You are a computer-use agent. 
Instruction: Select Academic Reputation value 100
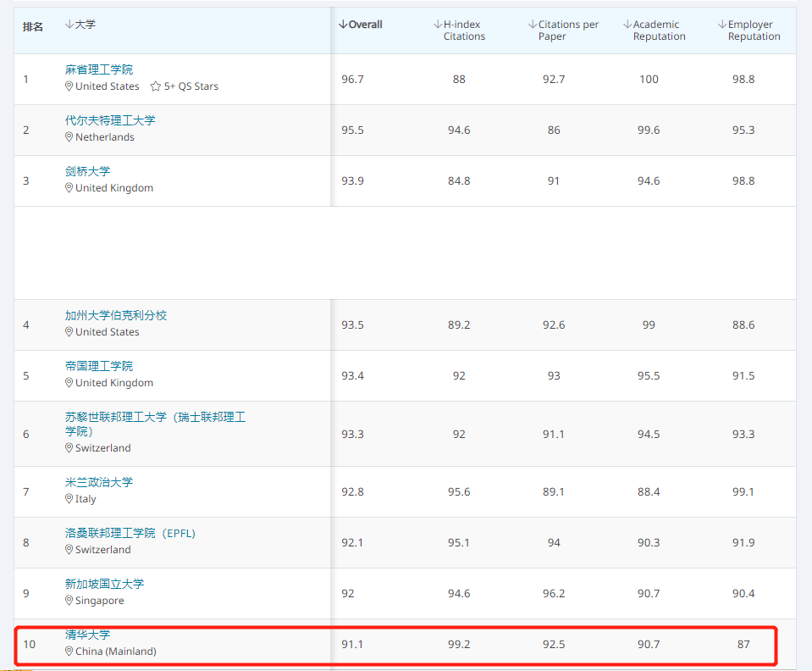point(649,80)
